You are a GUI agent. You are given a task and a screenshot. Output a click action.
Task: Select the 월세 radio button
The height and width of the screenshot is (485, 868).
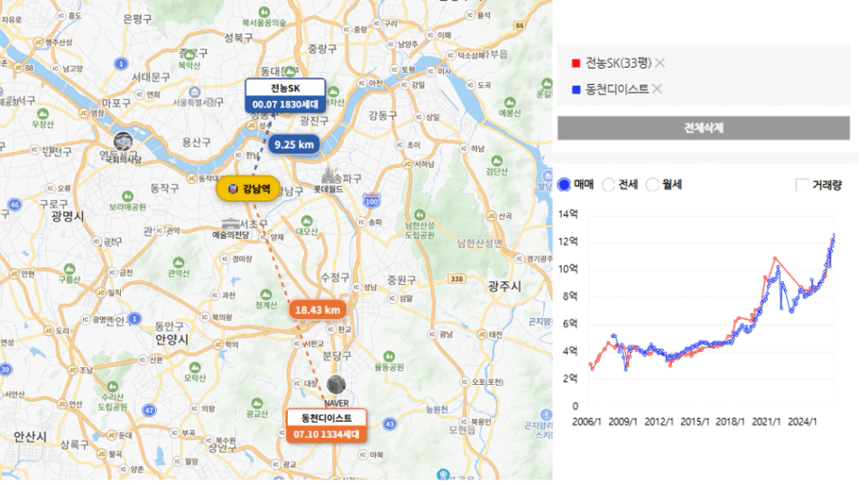(x=652, y=185)
